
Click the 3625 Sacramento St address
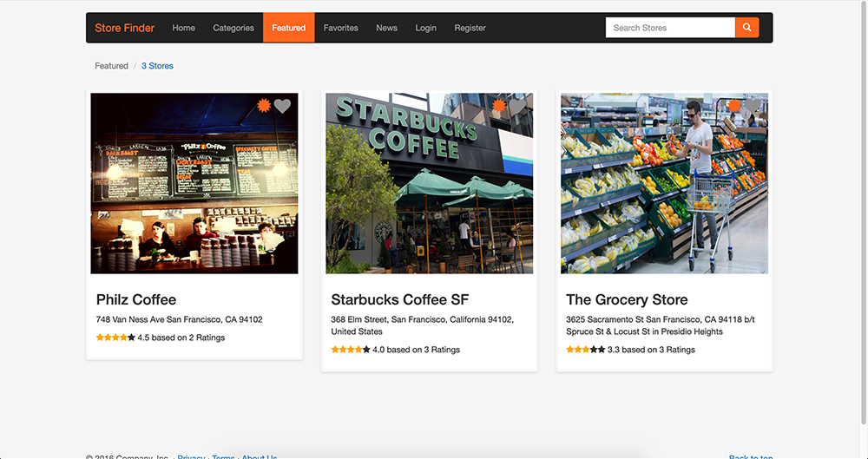(x=661, y=325)
